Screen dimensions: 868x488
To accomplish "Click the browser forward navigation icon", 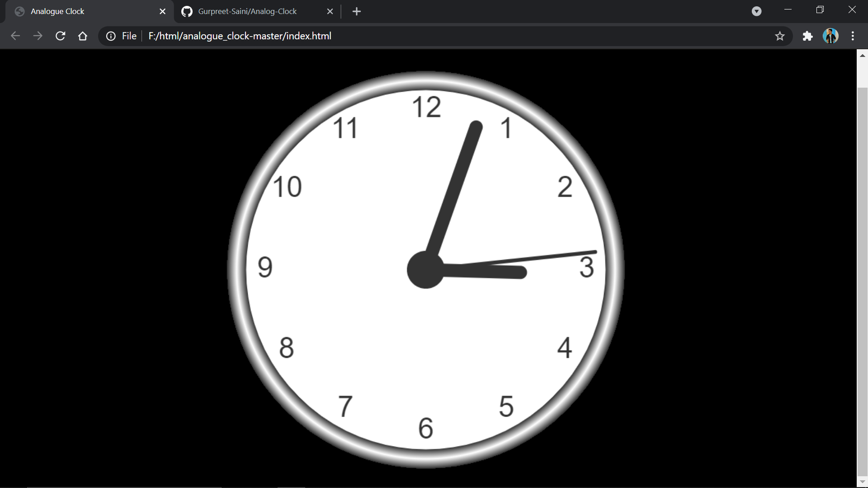I will (37, 36).
